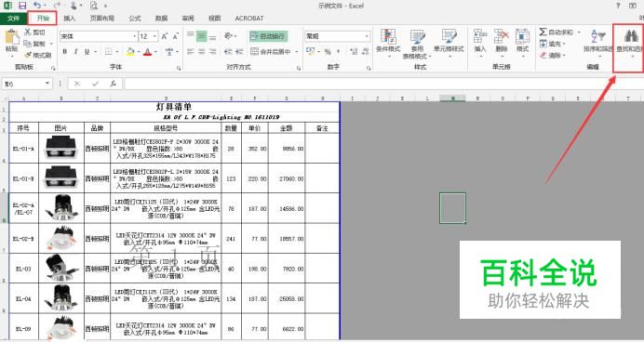Expand the font name dropdown
Viewport: 644px width, 342px height.
click(134, 36)
